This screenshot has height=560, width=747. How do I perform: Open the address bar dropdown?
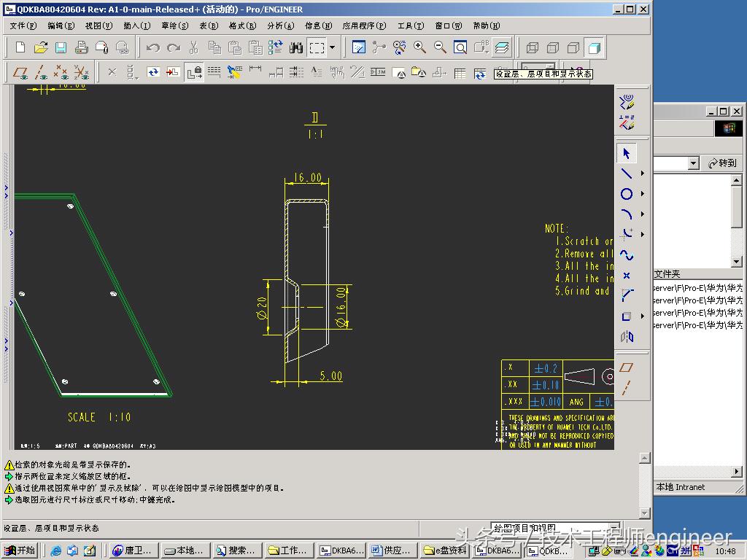click(694, 164)
